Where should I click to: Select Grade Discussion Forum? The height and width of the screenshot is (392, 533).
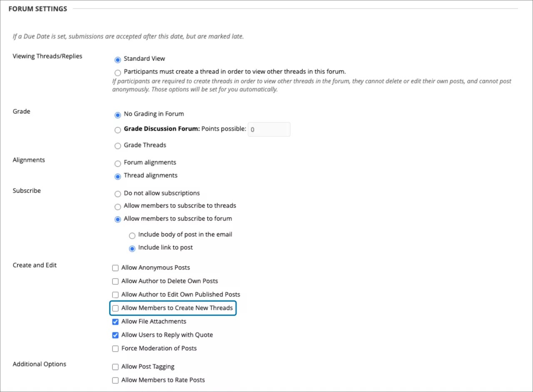pyautogui.click(x=117, y=130)
